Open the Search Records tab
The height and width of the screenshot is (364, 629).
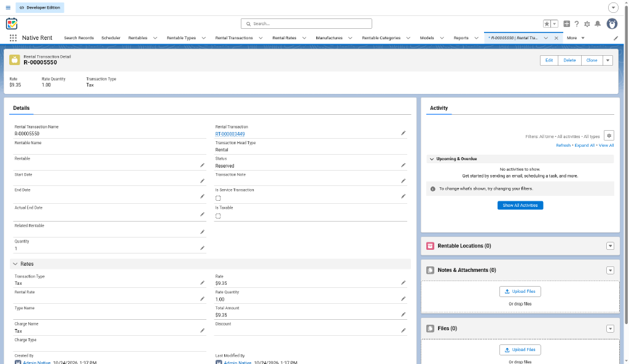tap(79, 38)
